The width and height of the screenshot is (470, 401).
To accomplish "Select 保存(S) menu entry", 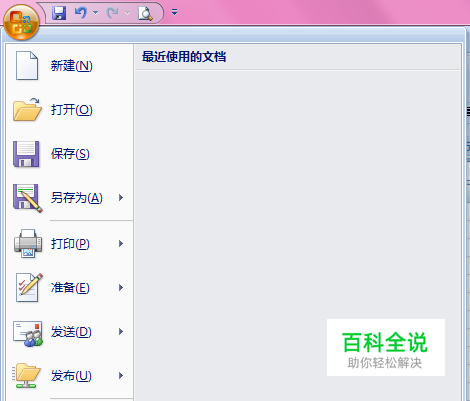I will (x=70, y=154).
